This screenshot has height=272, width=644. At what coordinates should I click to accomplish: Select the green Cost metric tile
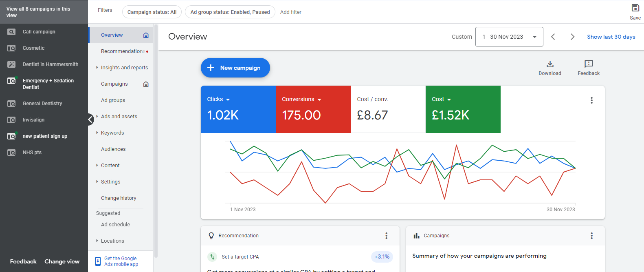click(463, 109)
